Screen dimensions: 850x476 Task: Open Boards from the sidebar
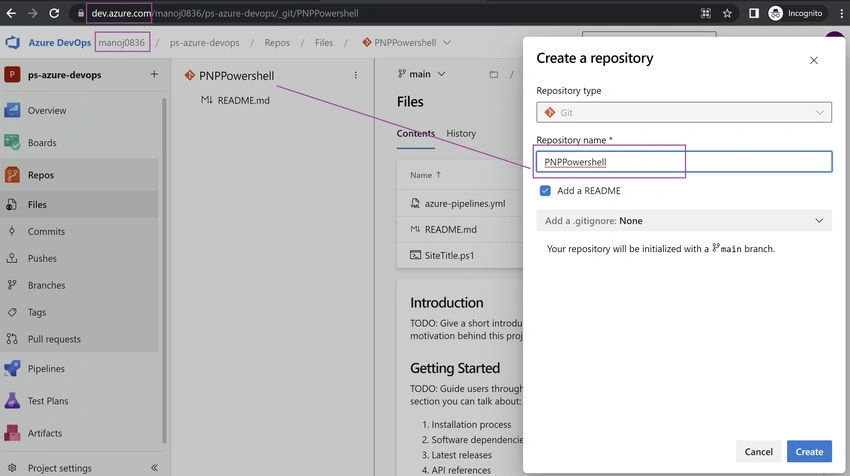[x=42, y=143]
